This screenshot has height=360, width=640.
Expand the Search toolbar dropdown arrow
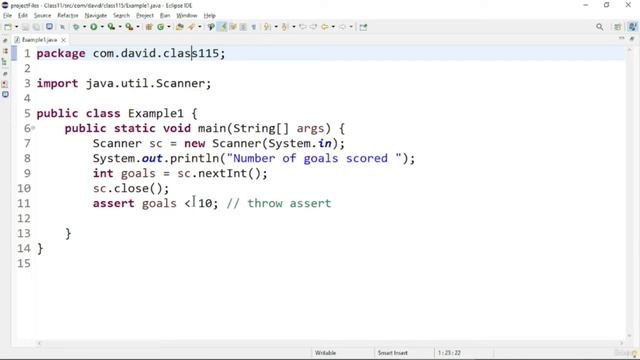(200, 27)
